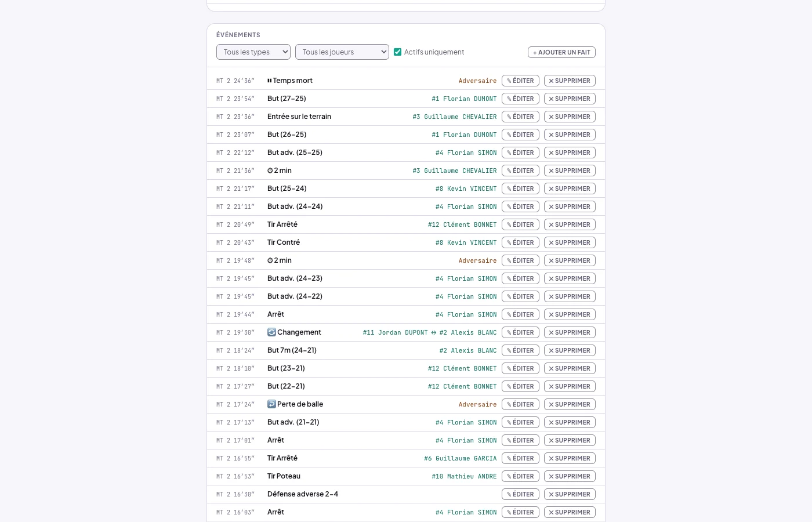
Task: Edit the Temps mort event
Action: pos(521,81)
